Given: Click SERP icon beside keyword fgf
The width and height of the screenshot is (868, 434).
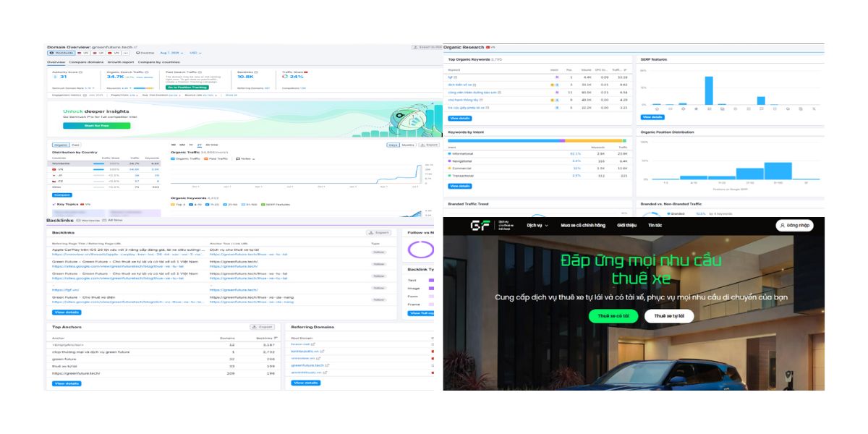Looking at the screenshot, I should pos(455,77).
